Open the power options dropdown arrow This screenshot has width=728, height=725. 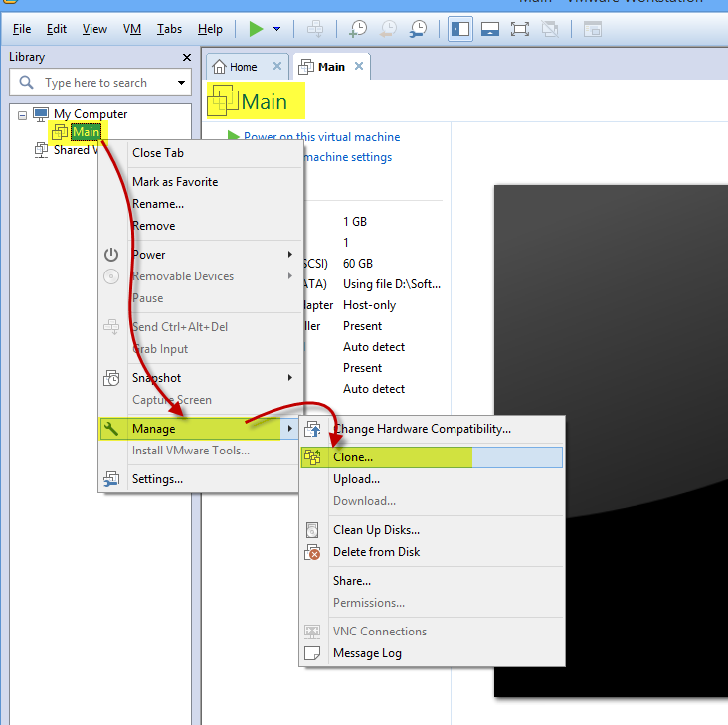[276, 29]
